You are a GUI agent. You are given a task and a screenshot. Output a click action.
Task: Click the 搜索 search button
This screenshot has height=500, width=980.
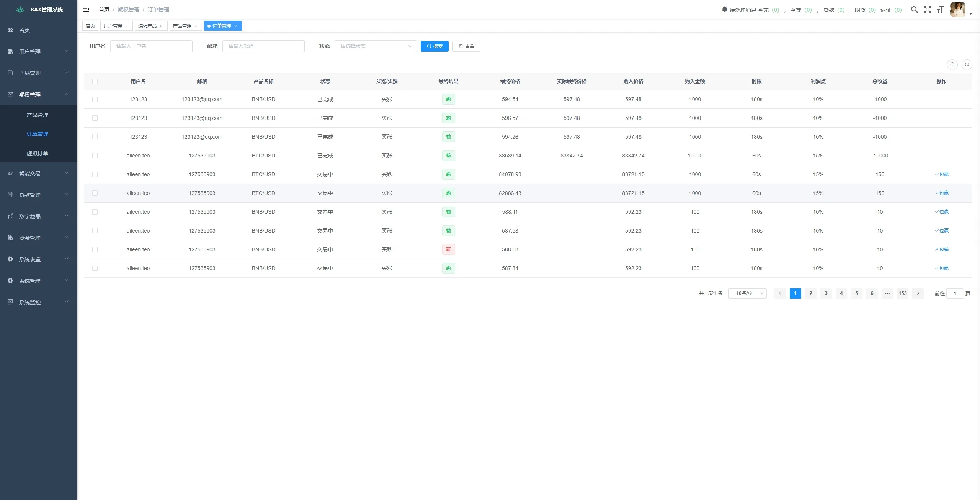pyautogui.click(x=434, y=46)
